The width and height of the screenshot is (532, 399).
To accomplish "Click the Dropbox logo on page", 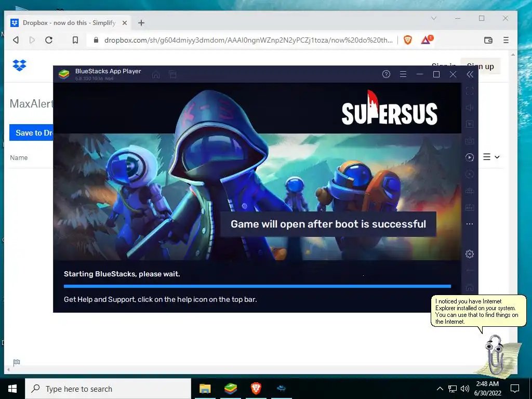I will click(19, 65).
